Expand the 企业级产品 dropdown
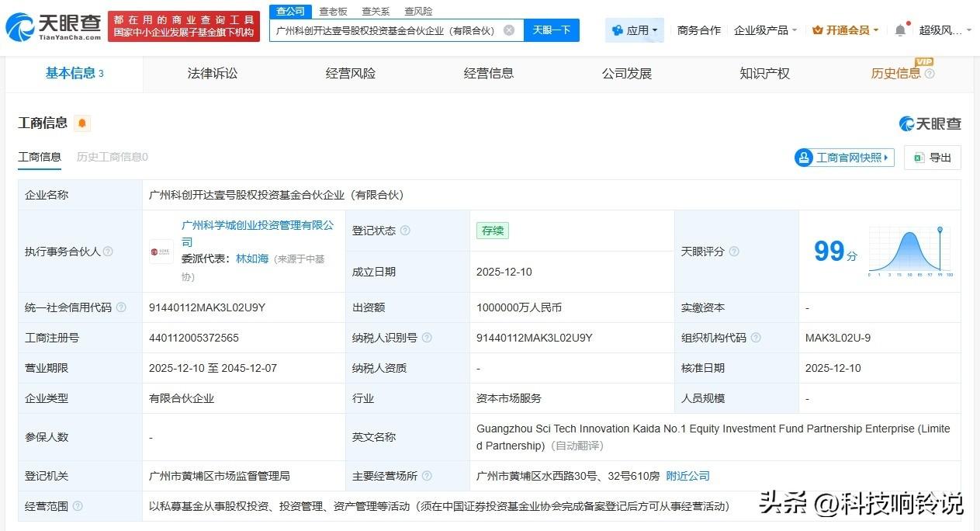Screen dimensions: 980x531 click(x=765, y=30)
